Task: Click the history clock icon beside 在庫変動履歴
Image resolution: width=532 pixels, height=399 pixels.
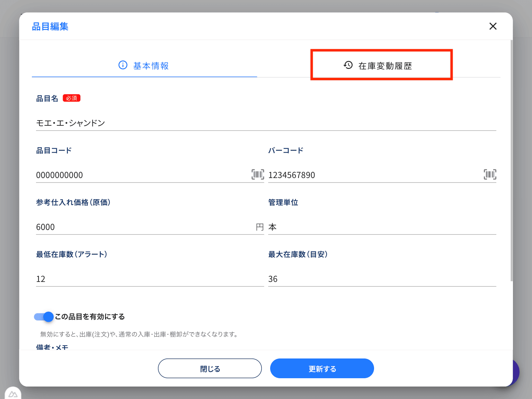Action: pyautogui.click(x=347, y=65)
